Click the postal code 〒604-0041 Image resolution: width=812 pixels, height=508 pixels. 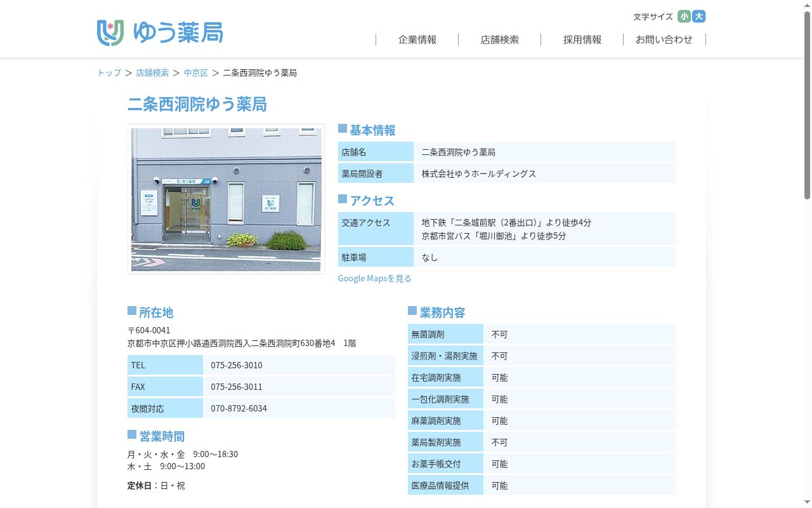click(x=149, y=330)
